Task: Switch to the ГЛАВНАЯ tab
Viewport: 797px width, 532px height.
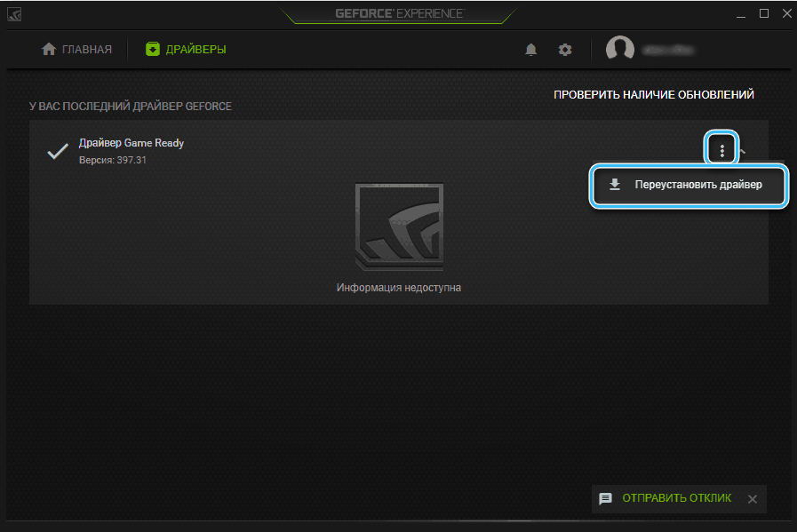Action: coord(77,50)
